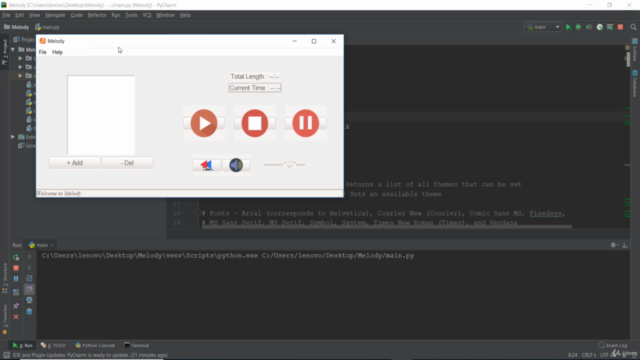Viewport: 640px width, 360px height.
Task: Click restore layout icon in Run panel
Action: [x=16, y=292]
